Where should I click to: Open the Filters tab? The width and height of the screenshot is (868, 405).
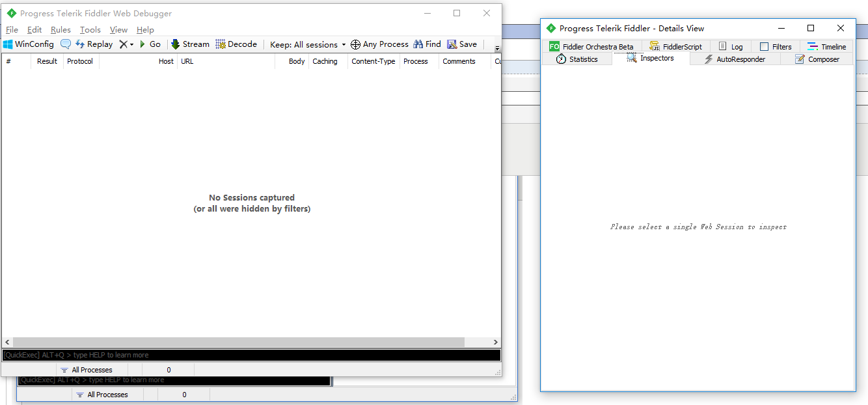[x=776, y=47]
